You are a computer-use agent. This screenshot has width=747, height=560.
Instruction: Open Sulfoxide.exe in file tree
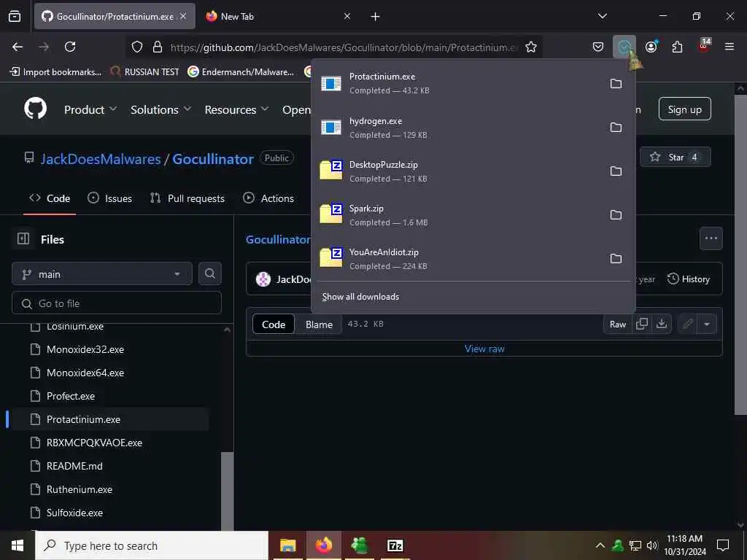click(x=75, y=513)
